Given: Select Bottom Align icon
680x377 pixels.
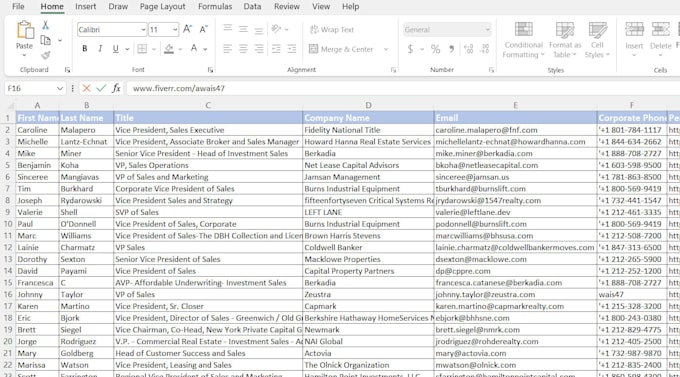Looking at the screenshot, I should [x=259, y=30].
